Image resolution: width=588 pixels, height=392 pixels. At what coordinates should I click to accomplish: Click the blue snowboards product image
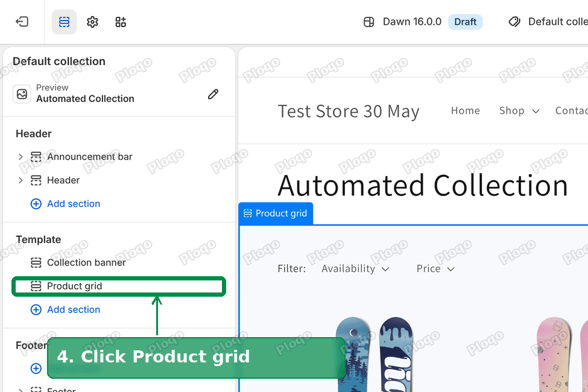point(374,355)
